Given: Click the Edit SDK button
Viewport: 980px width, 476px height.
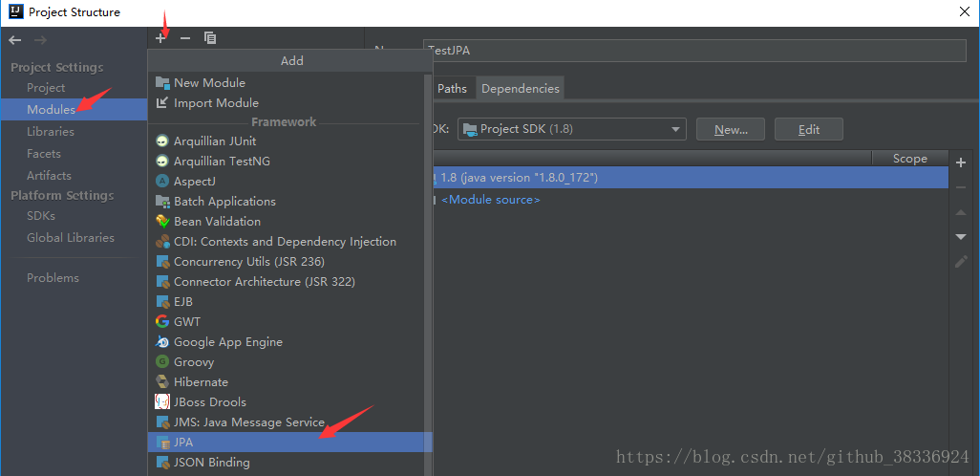Looking at the screenshot, I should tap(809, 129).
